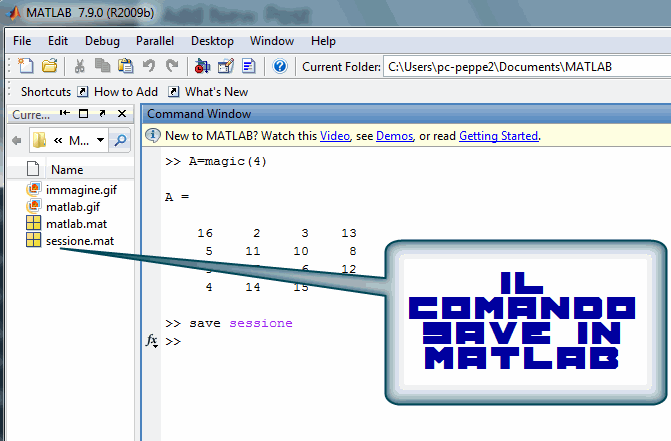Screen dimensions: 671x441
Task: Click the What's New shortcut icon
Action: (x=173, y=92)
